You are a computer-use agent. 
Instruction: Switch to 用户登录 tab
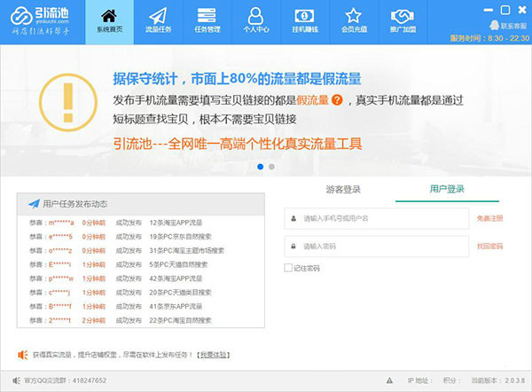447,189
